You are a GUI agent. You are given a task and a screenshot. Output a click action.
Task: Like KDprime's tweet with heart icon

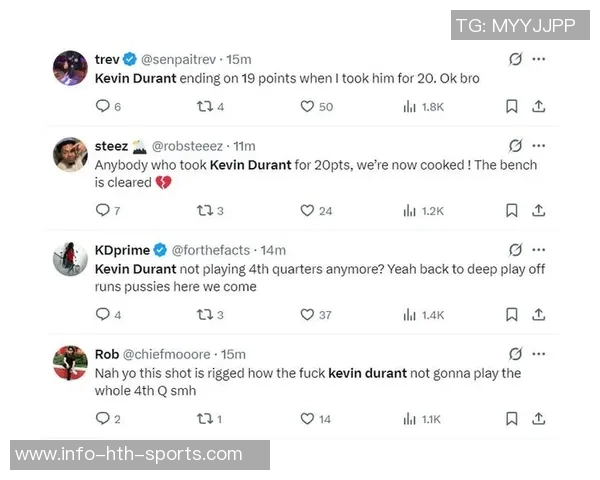(x=307, y=314)
